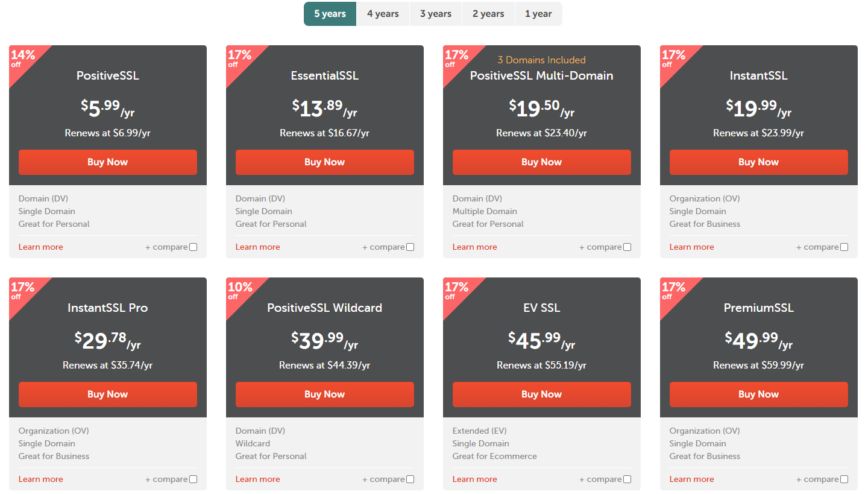This screenshot has height=494, width=868.
Task: Click the PremiumSSL product title
Action: click(759, 308)
